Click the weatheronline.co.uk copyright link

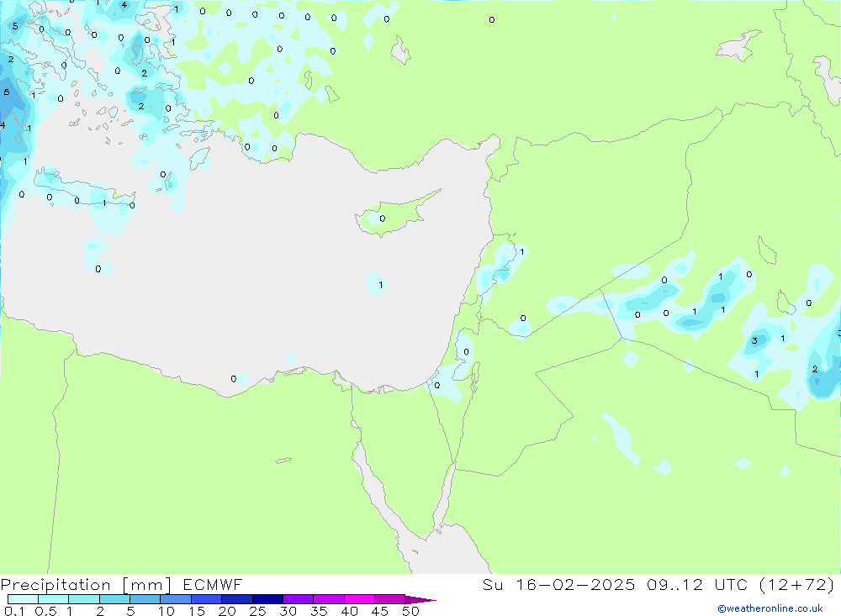coord(770,608)
